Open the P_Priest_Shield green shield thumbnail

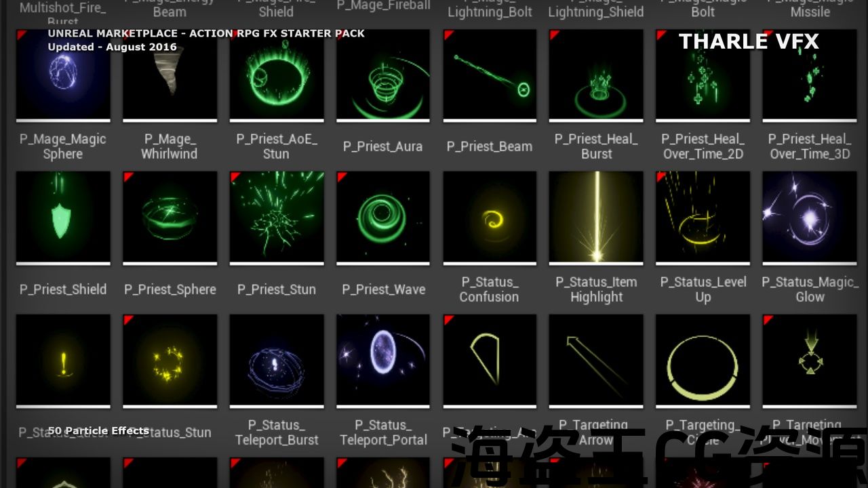pos(63,217)
